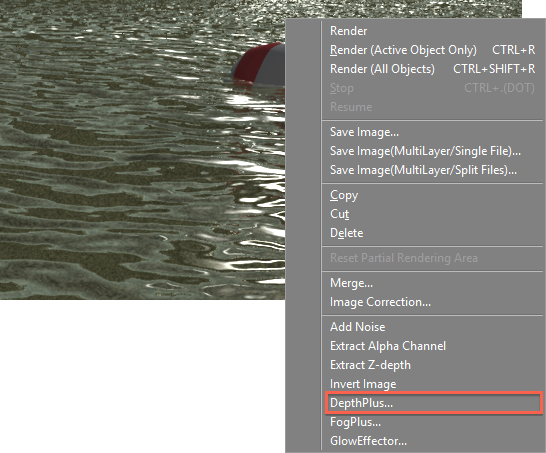Click the red beach ball in render

tap(259, 64)
